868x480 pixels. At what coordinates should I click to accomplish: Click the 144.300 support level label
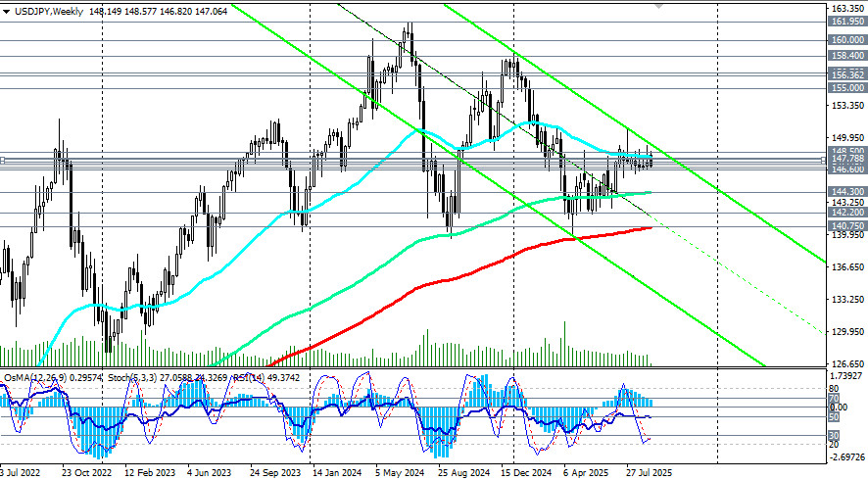[846, 192]
